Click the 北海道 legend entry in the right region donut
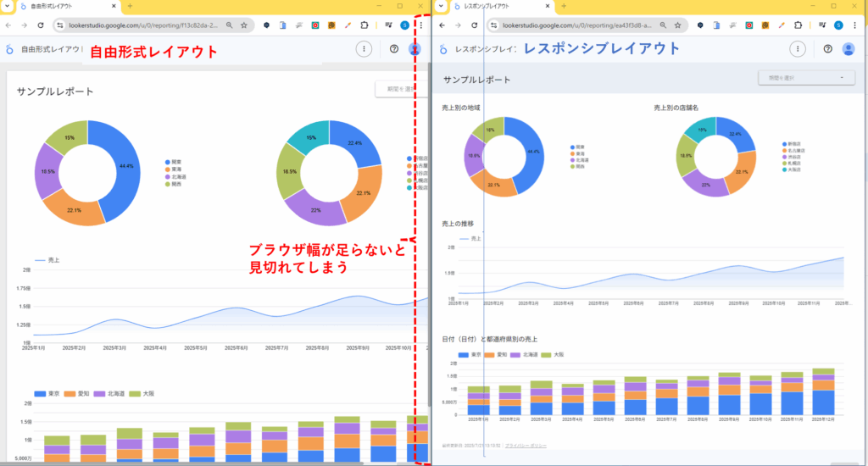Viewport: 868px width, 466px height. (580, 160)
